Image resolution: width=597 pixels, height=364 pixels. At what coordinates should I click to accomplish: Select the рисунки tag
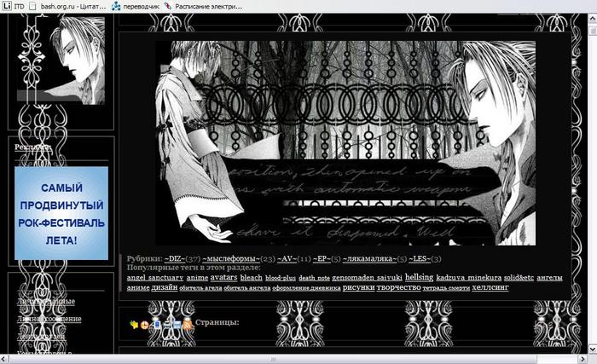coord(359,287)
